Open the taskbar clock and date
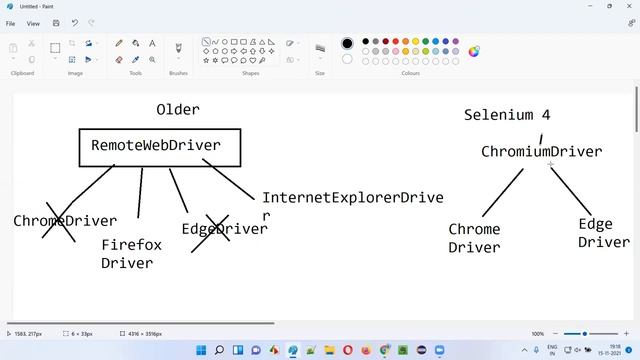The image size is (640, 360). pos(610,350)
